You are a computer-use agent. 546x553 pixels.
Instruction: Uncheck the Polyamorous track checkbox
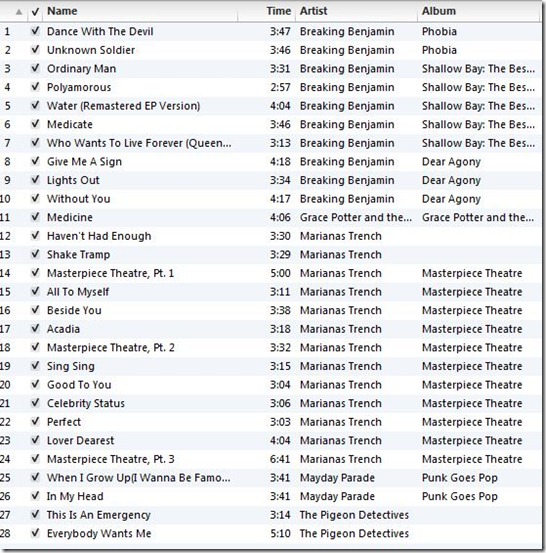coord(35,87)
